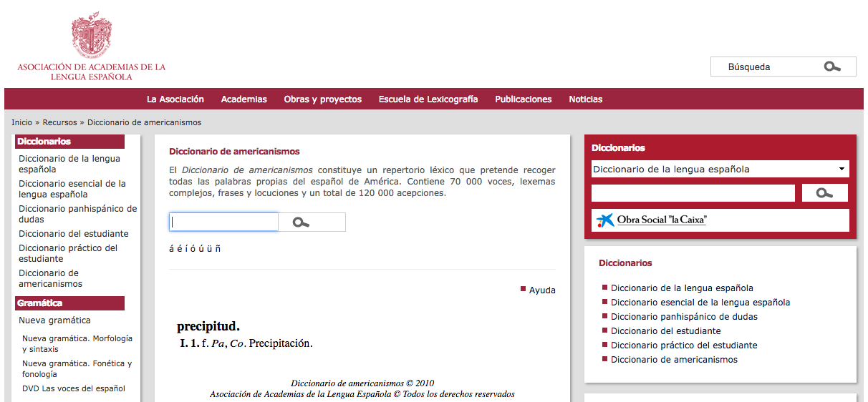Open Nueva gramática in left sidebar
The height and width of the screenshot is (402, 868).
pyautogui.click(x=54, y=320)
